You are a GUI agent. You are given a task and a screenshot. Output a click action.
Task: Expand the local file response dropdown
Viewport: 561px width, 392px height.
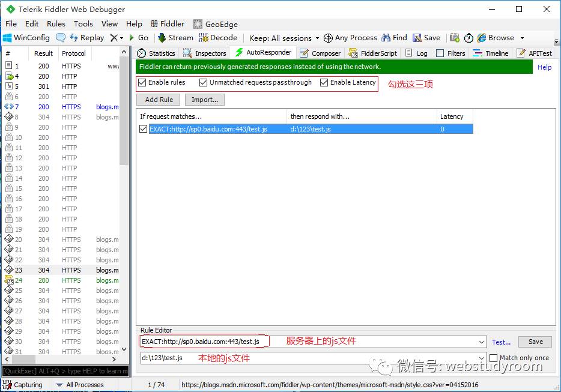pyautogui.click(x=482, y=358)
